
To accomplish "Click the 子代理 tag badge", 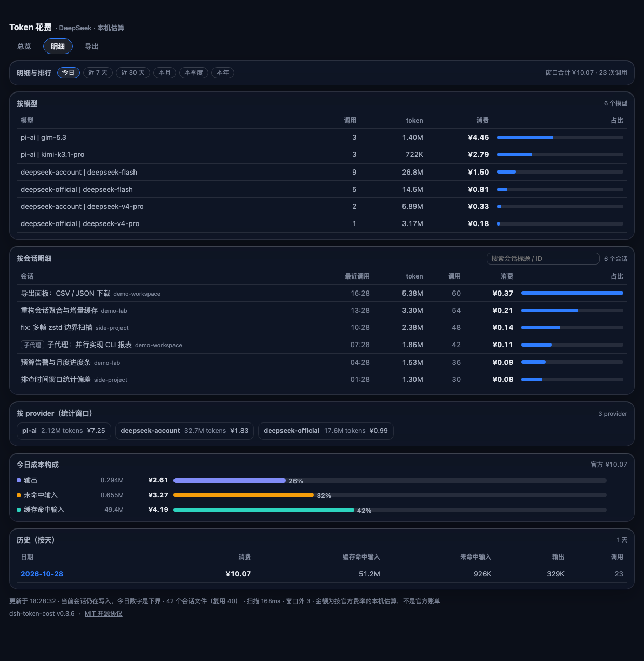I will tap(32, 345).
